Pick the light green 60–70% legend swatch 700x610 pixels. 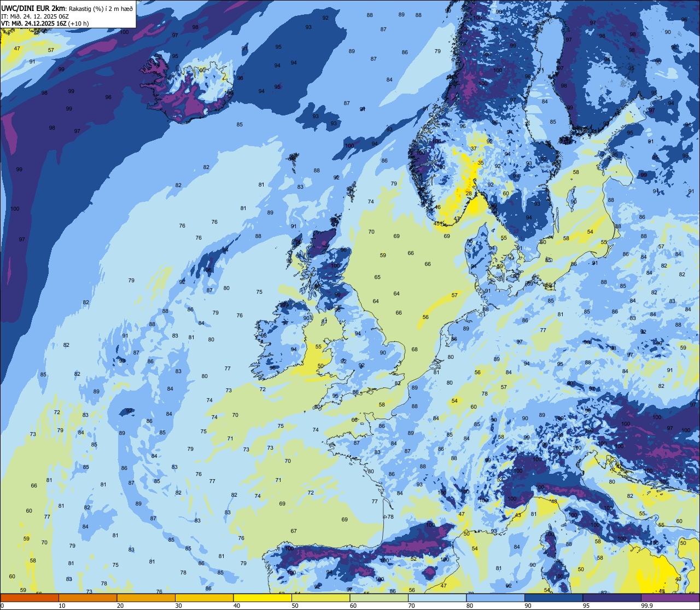click(379, 597)
